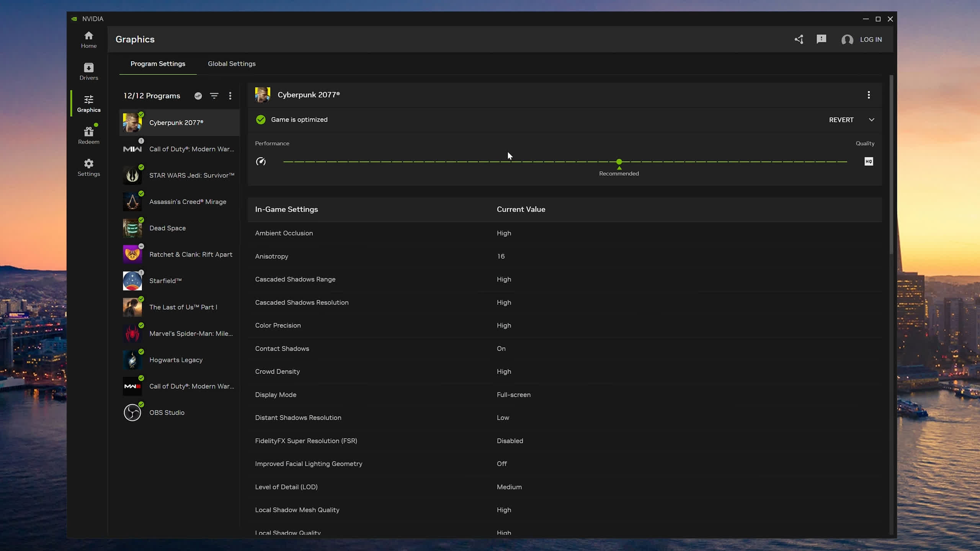This screenshot has height=551, width=980.
Task: Open programs list three-dot menu
Action: tap(230, 96)
